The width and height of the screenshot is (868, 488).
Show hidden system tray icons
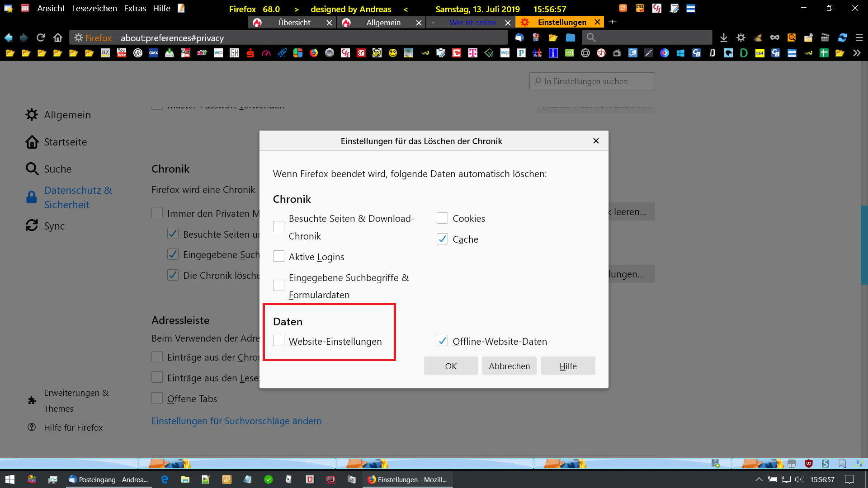tap(759, 479)
